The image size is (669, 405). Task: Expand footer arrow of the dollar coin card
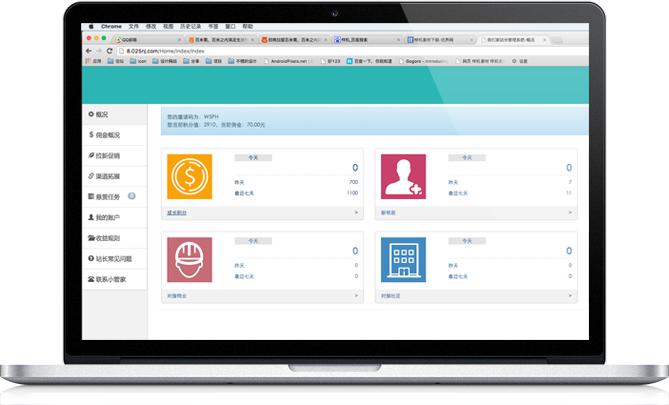point(357,213)
